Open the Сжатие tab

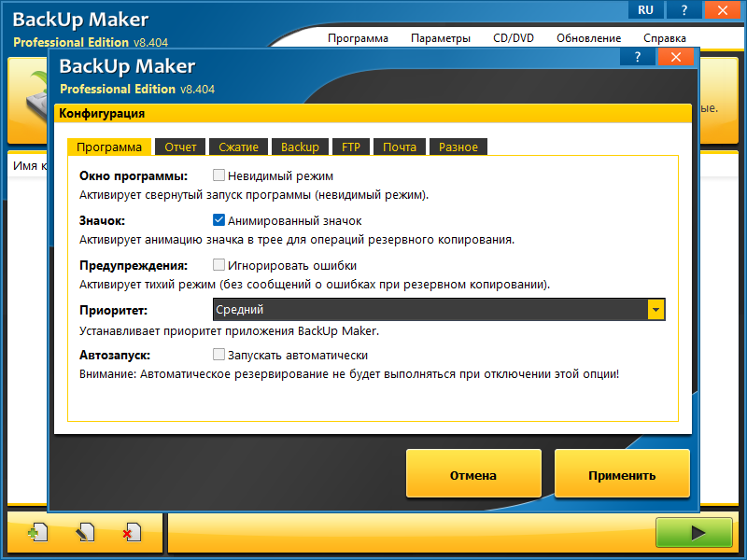[239, 147]
